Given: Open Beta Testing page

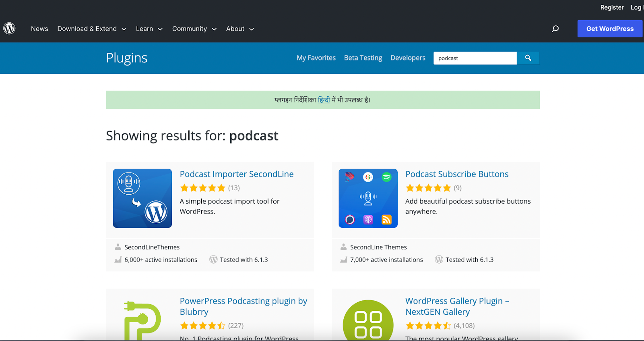Looking at the screenshot, I should tap(363, 58).
